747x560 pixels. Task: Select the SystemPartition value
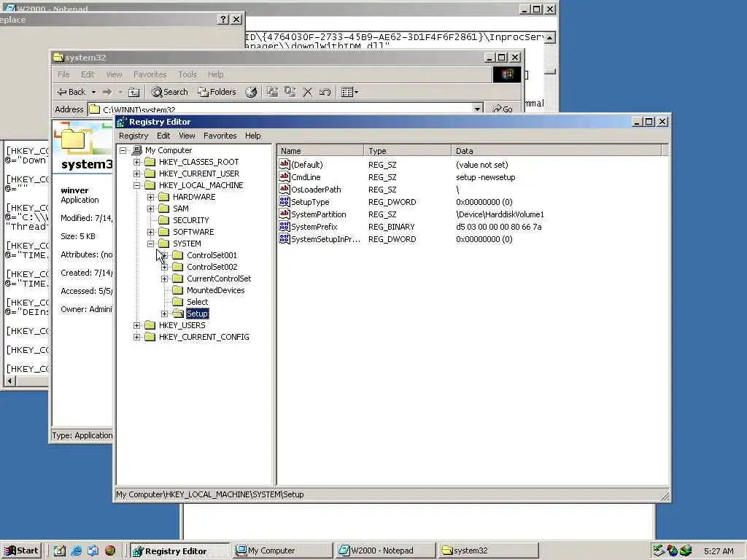coord(318,214)
